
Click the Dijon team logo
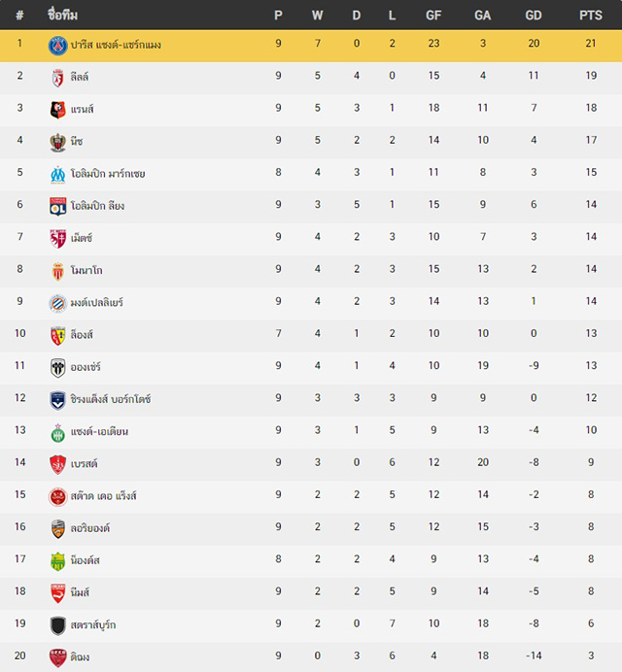click(58, 657)
